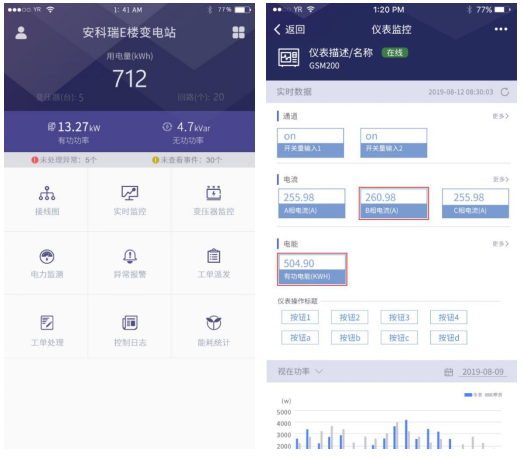This screenshot has height=458, width=523.
Task: Click the 按钮4 button
Action: (x=449, y=317)
